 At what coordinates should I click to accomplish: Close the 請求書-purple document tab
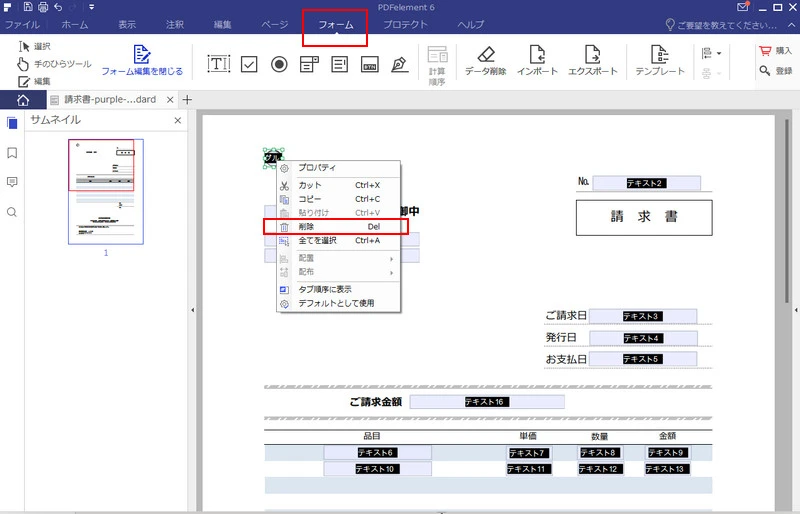[170, 100]
